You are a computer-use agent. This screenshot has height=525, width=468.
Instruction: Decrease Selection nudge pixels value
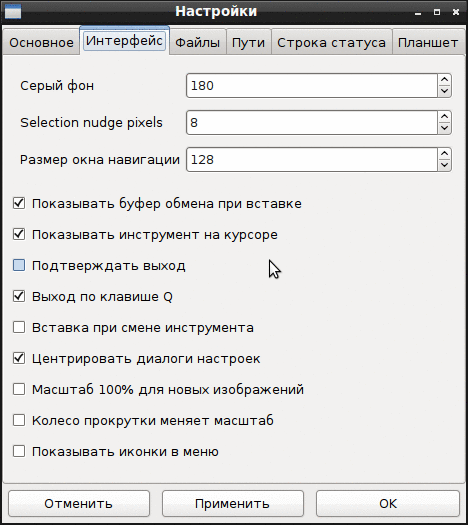(x=445, y=128)
